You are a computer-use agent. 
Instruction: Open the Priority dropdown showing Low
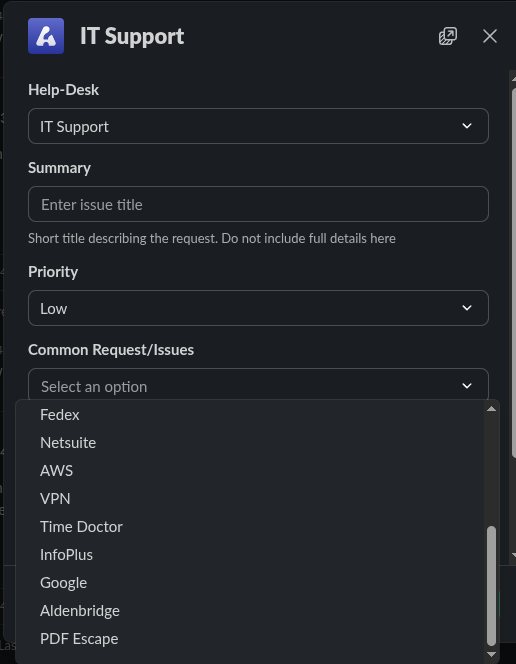tap(258, 308)
